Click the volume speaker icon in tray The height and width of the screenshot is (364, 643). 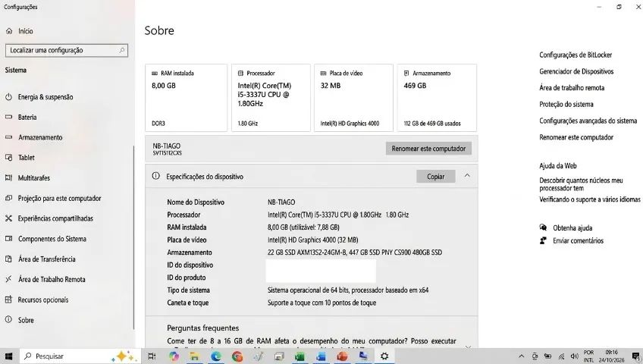(x=575, y=356)
